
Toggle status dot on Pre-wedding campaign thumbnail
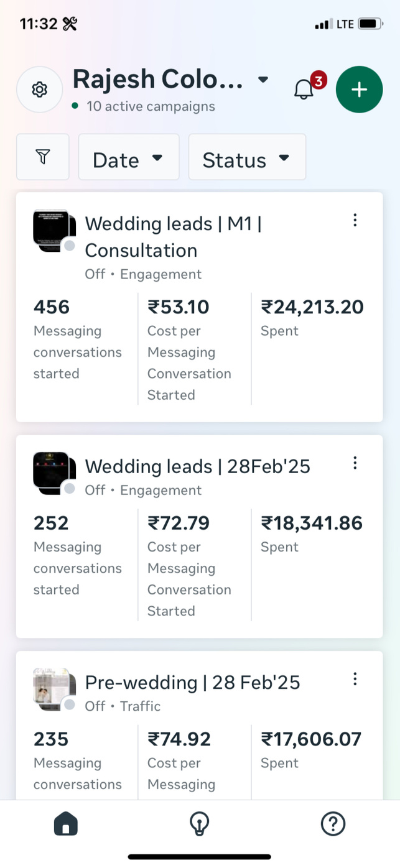pos(70,704)
